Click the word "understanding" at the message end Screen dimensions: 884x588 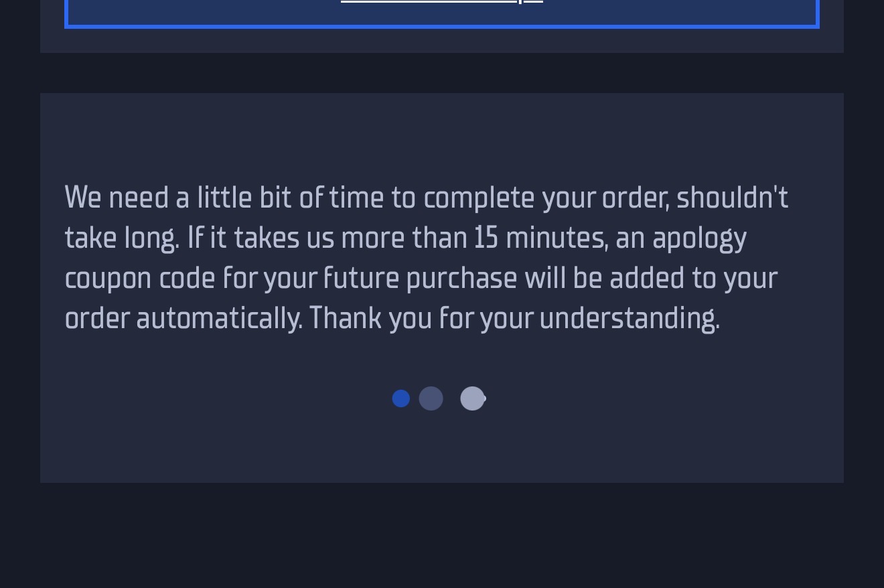(628, 318)
